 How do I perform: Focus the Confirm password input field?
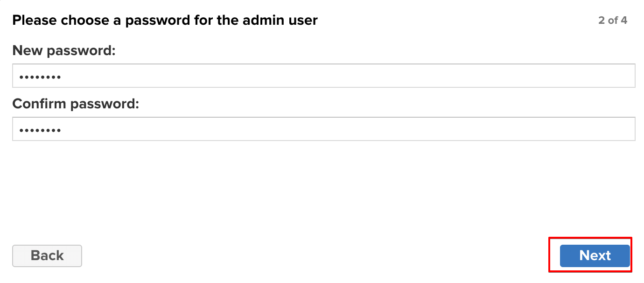coord(323,129)
